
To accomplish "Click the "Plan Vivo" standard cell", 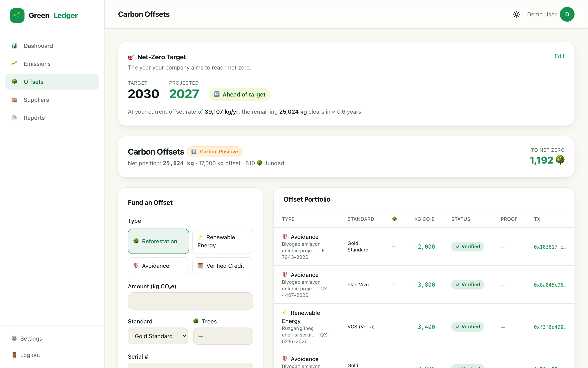I will point(358,285).
